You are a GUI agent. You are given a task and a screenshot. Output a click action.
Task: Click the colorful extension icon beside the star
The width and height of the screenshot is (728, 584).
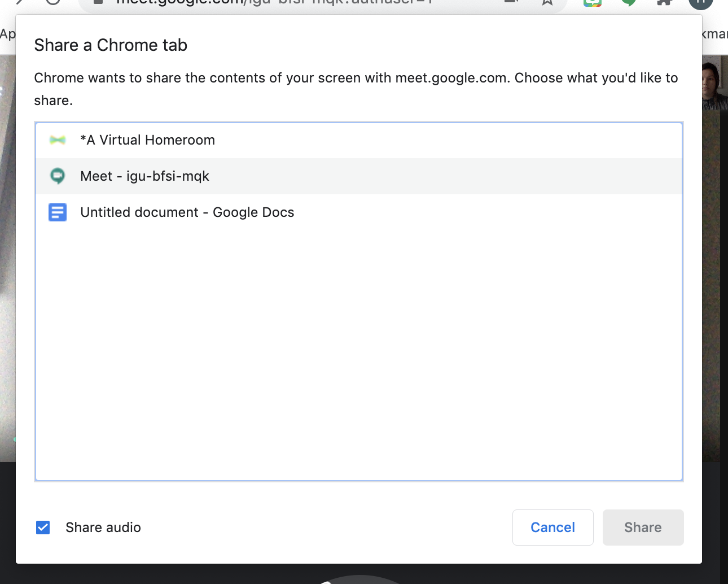pos(593,2)
